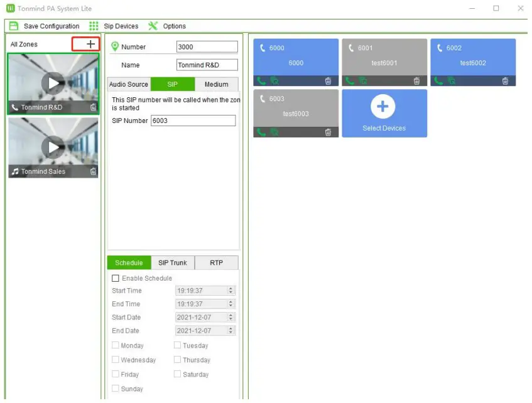The image size is (532, 403).
Task: Switch to the SIP tab
Action: (173, 84)
